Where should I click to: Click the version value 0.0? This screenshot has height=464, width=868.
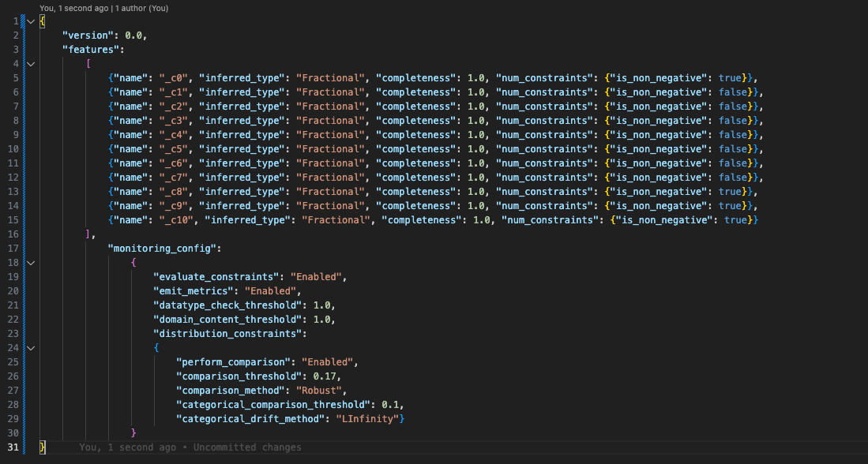[133, 36]
